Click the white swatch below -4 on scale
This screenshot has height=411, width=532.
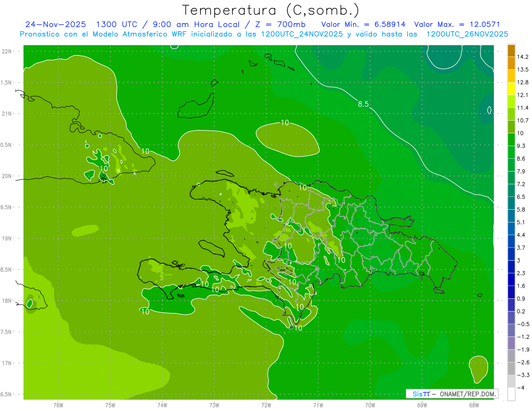click(x=511, y=394)
